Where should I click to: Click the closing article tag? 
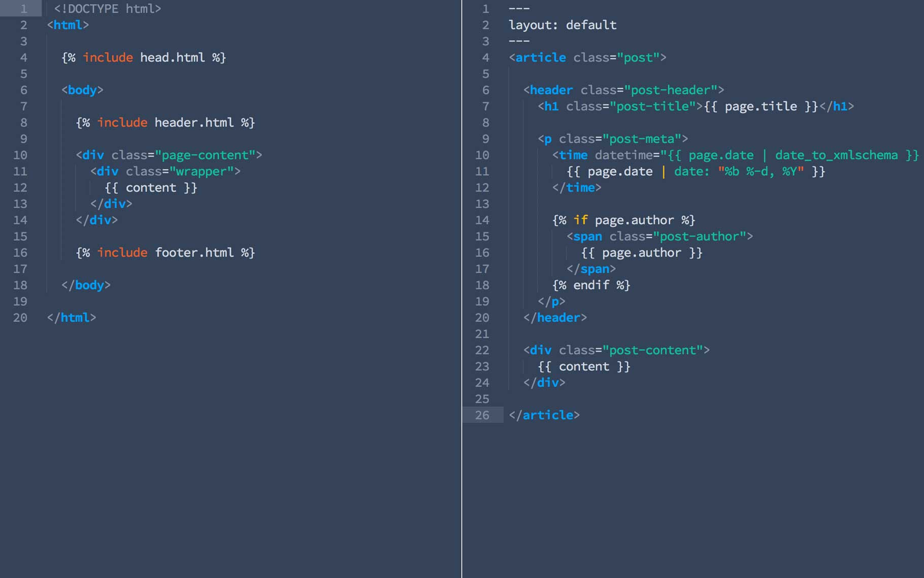544,415
